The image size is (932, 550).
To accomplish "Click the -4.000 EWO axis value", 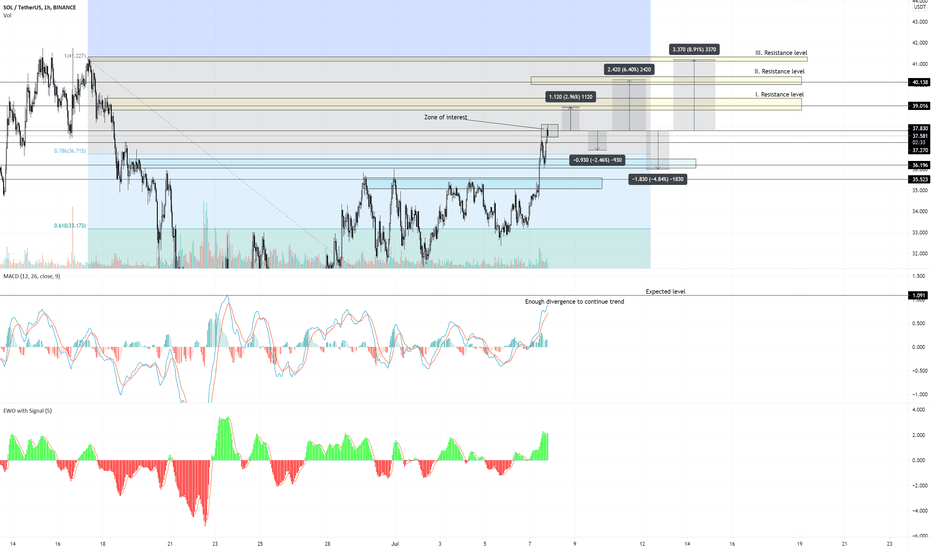I will click(x=918, y=511).
